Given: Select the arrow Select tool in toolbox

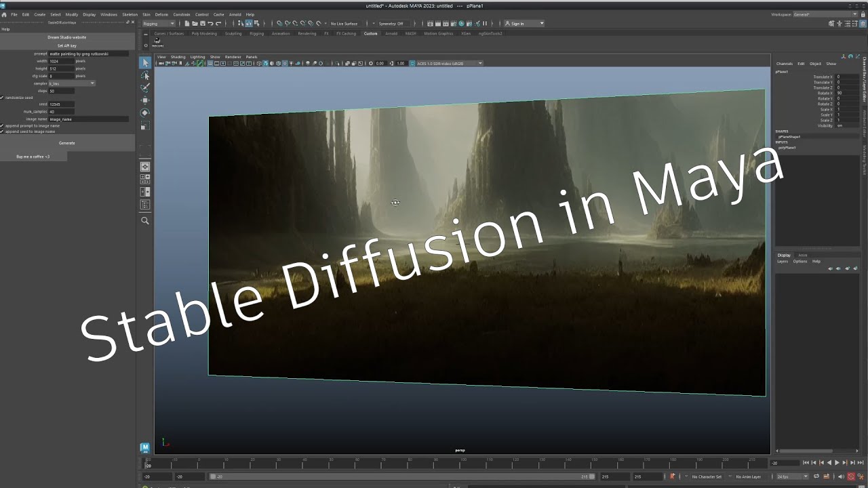Looking at the screenshot, I should (x=145, y=62).
